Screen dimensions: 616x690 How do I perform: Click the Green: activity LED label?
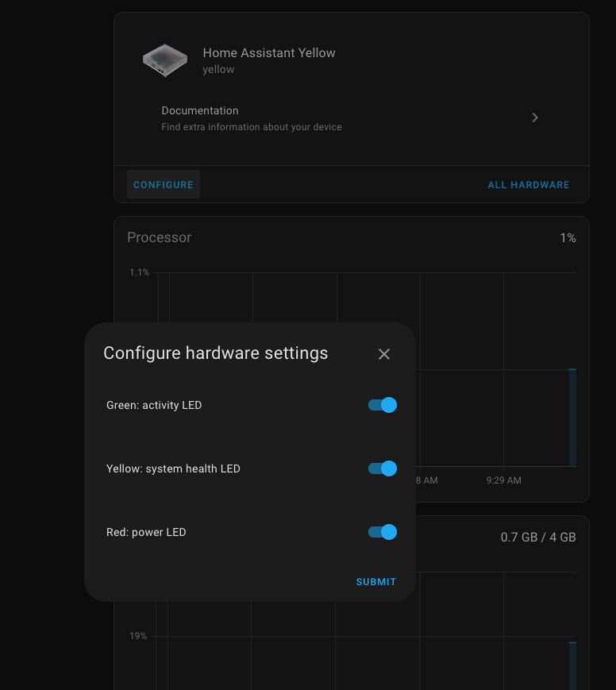[154, 405]
